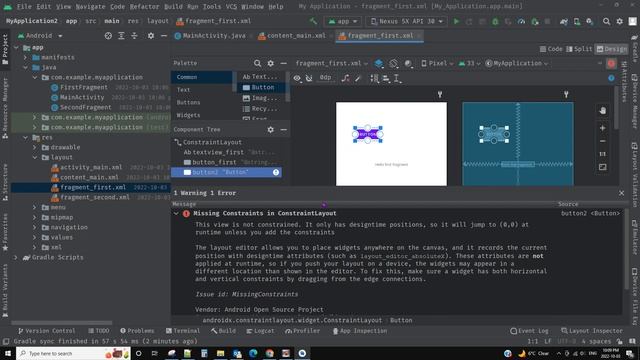Open Palette settings gear

pos(270,63)
